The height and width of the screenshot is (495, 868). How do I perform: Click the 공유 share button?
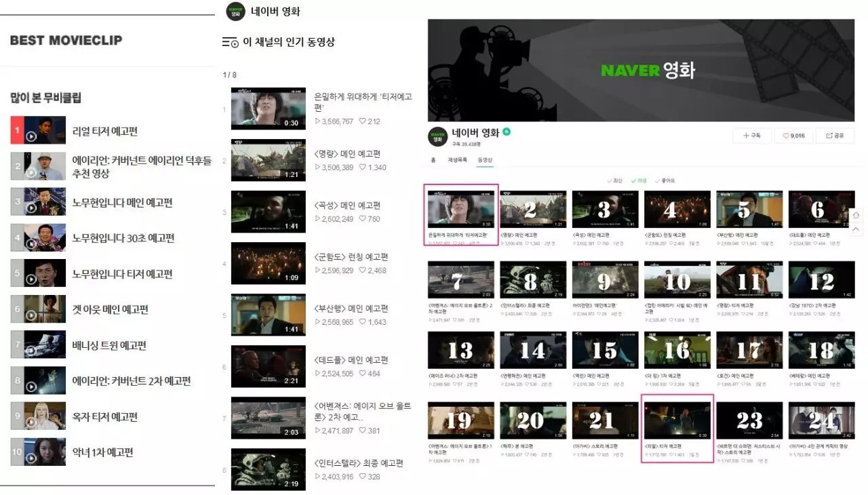point(835,136)
